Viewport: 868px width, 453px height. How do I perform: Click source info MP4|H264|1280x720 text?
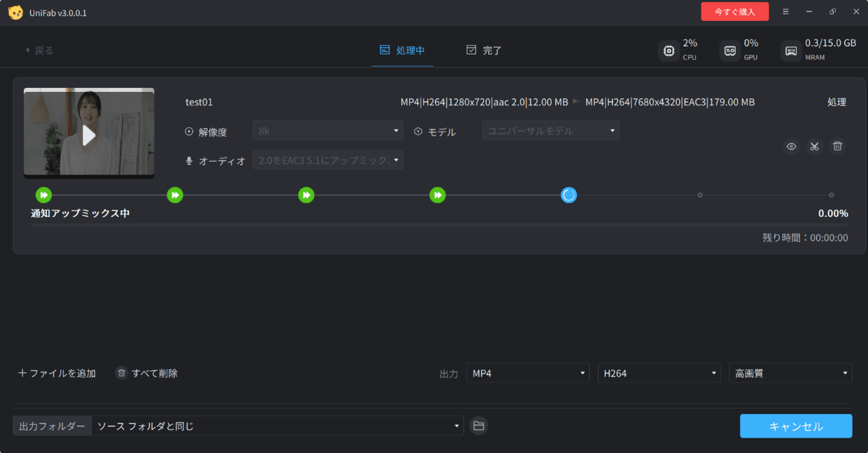point(484,102)
